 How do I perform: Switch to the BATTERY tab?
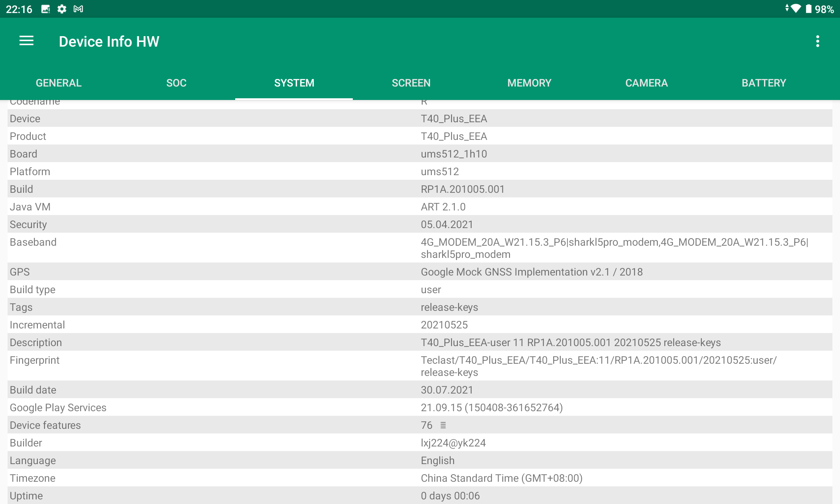tap(764, 83)
